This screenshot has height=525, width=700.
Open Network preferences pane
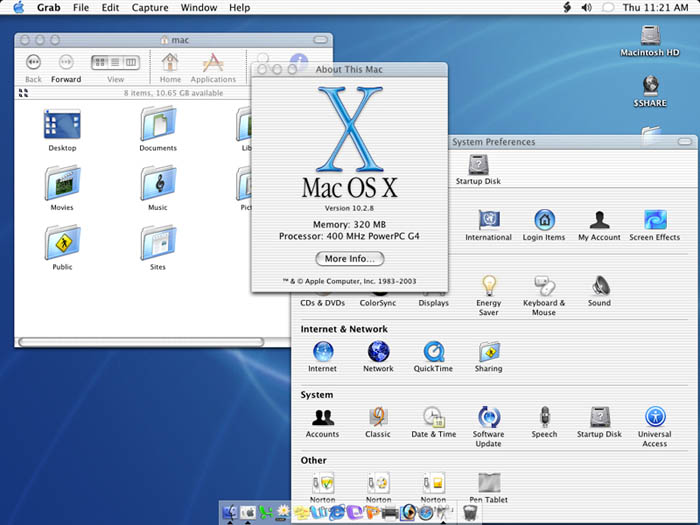[x=378, y=357]
